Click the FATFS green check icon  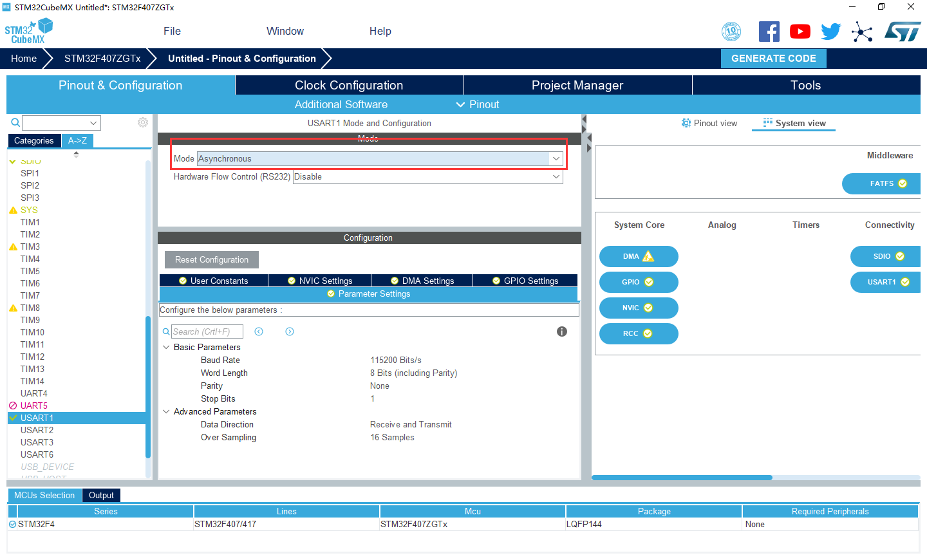point(903,183)
